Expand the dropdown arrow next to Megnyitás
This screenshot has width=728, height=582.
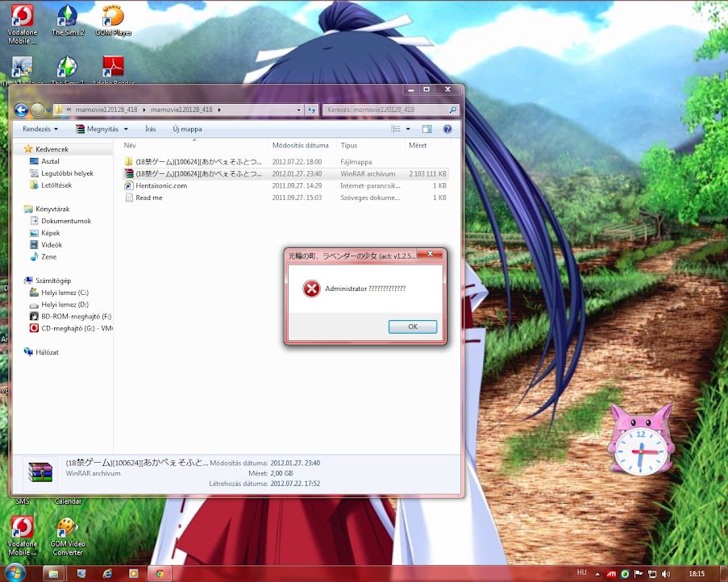tap(126, 129)
